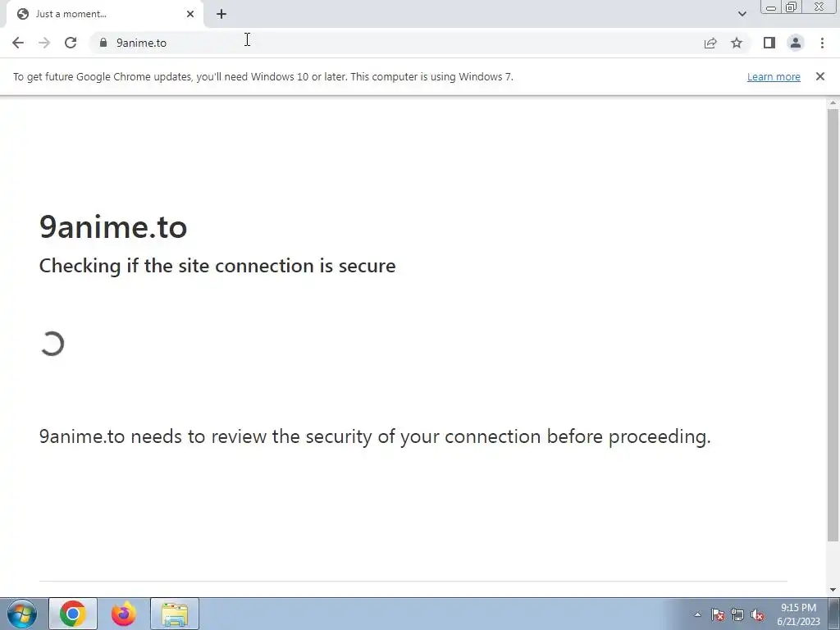
Task: Open Action Center flag icon
Action: click(x=718, y=614)
